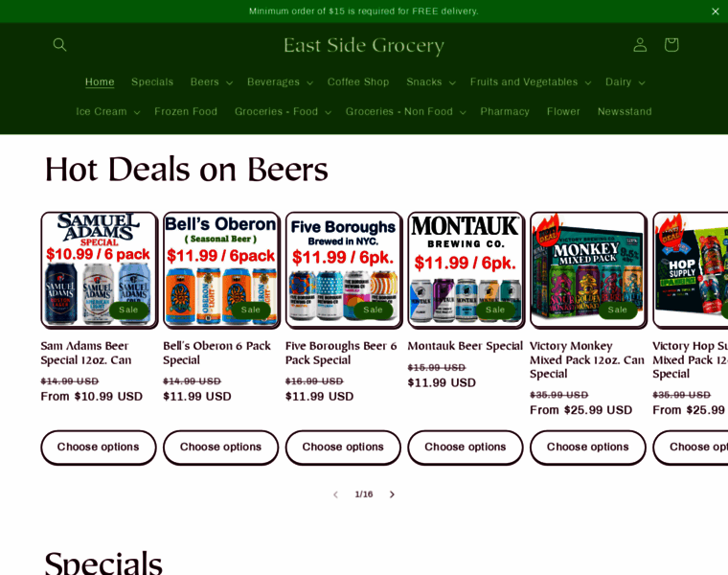Choose options for Montauk Beer Special
Image resolution: width=728 pixels, height=575 pixels.
coord(466,447)
